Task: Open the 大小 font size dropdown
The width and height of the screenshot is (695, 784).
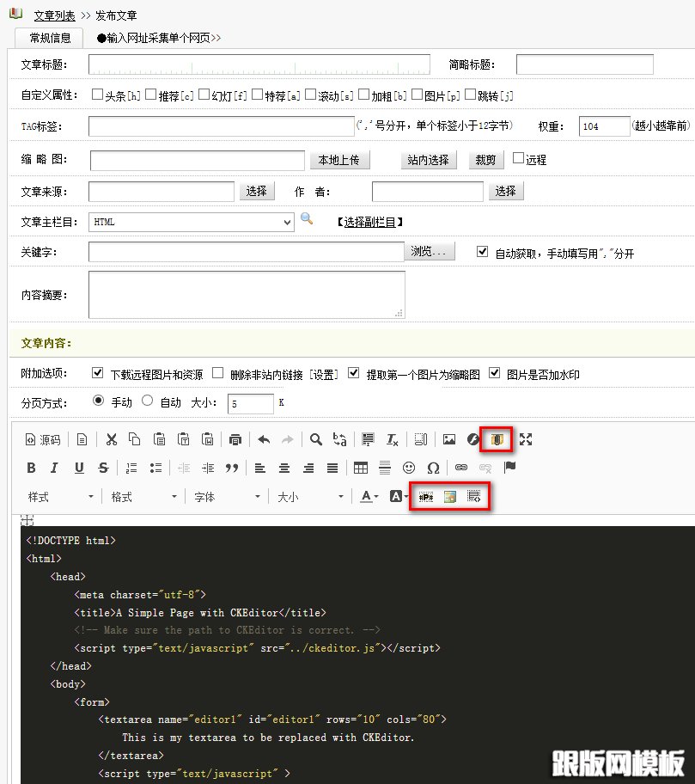Action: tap(310, 497)
